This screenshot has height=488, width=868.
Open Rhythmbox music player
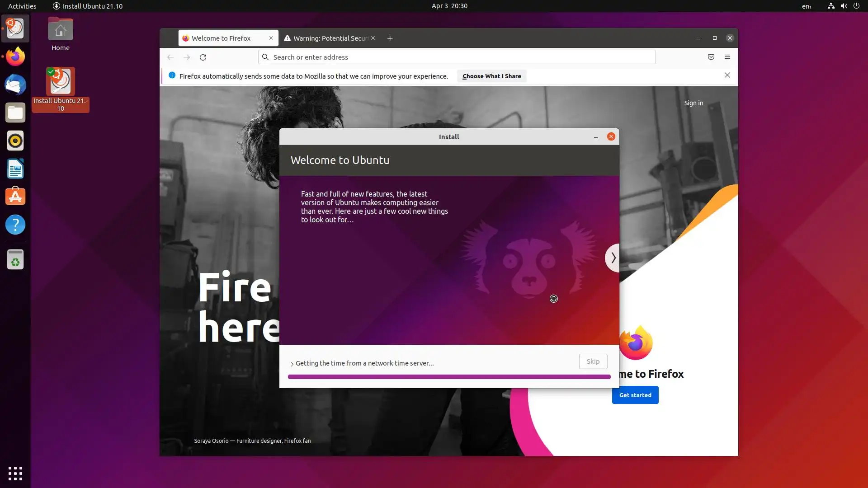point(15,141)
